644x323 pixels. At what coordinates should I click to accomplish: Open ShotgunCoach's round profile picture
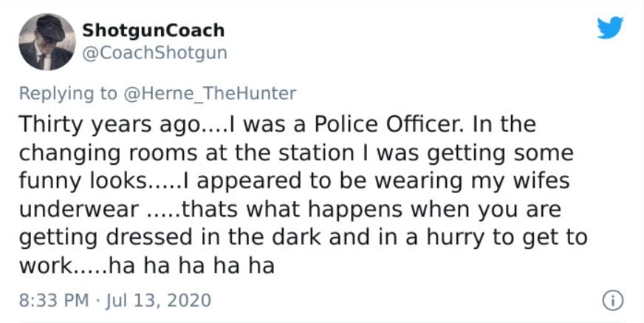(47, 42)
